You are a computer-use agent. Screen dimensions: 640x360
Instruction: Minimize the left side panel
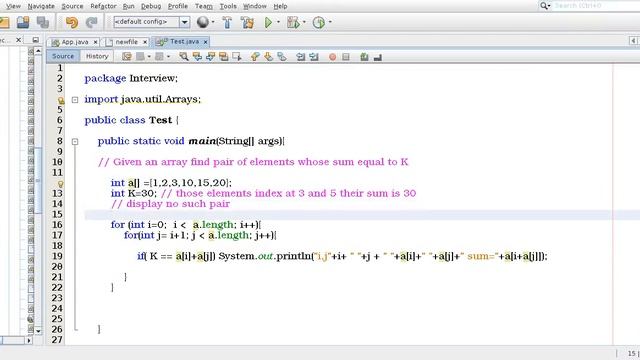36,40
